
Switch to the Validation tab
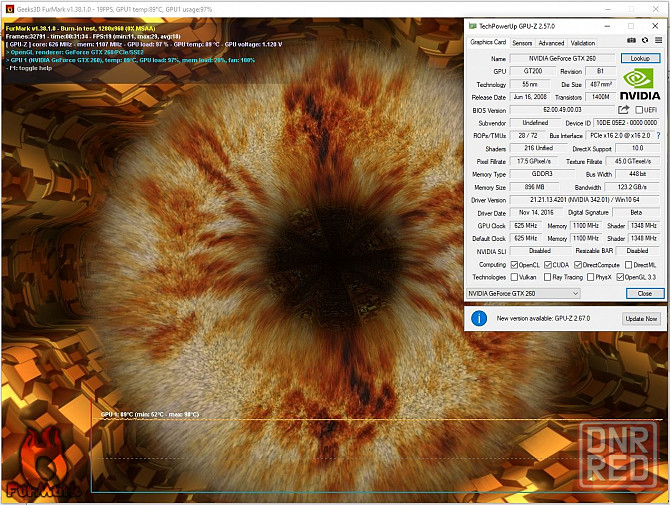click(x=582, y=43)
